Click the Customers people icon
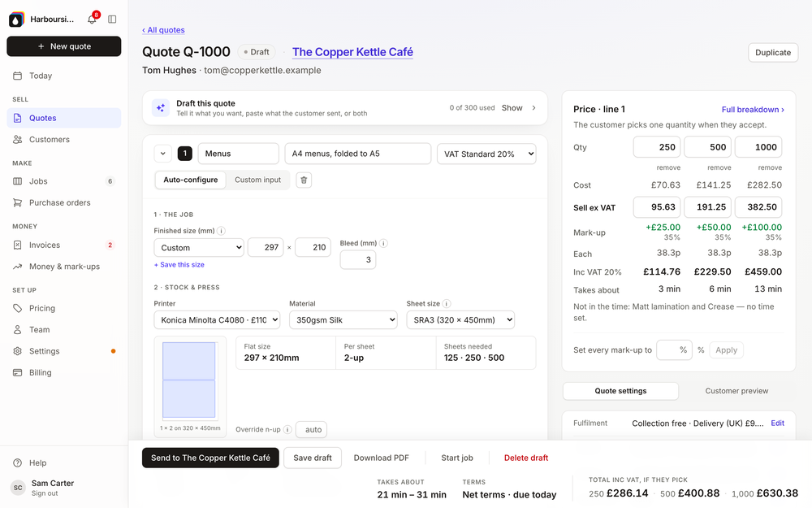The width and height of the screenshot is (812, 508). 18,140
